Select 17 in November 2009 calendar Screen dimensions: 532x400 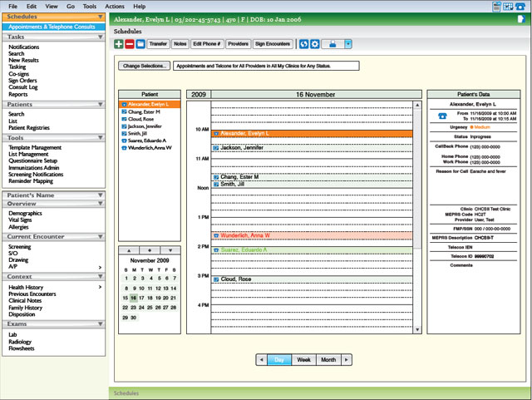[x=142, y=299]
